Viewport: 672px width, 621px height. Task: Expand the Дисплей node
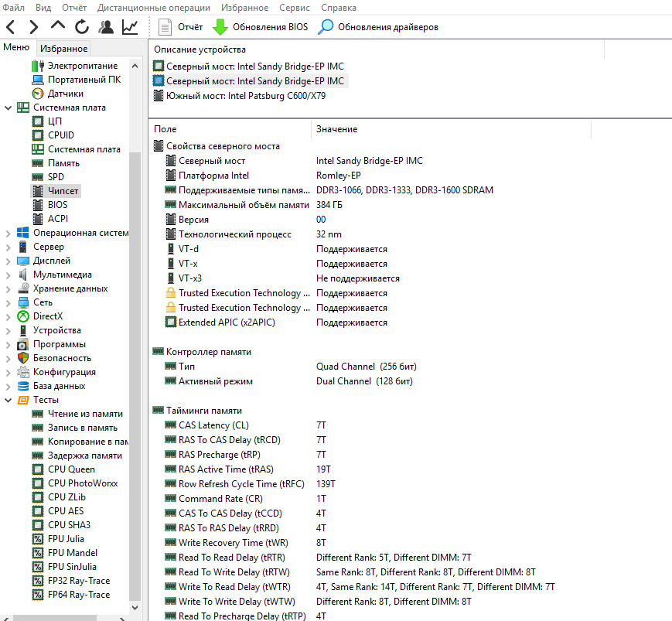(8, 261)
